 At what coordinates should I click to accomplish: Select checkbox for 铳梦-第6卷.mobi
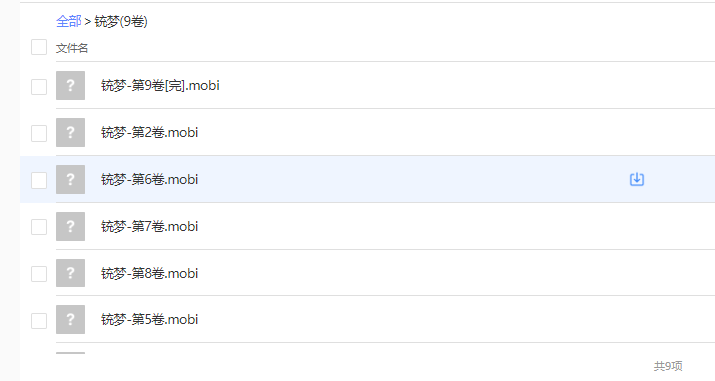39,180
